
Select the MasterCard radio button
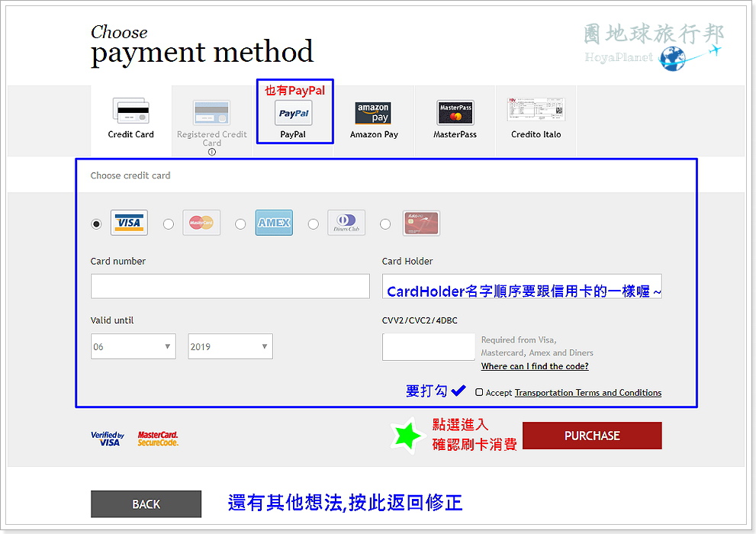(169, 224)
